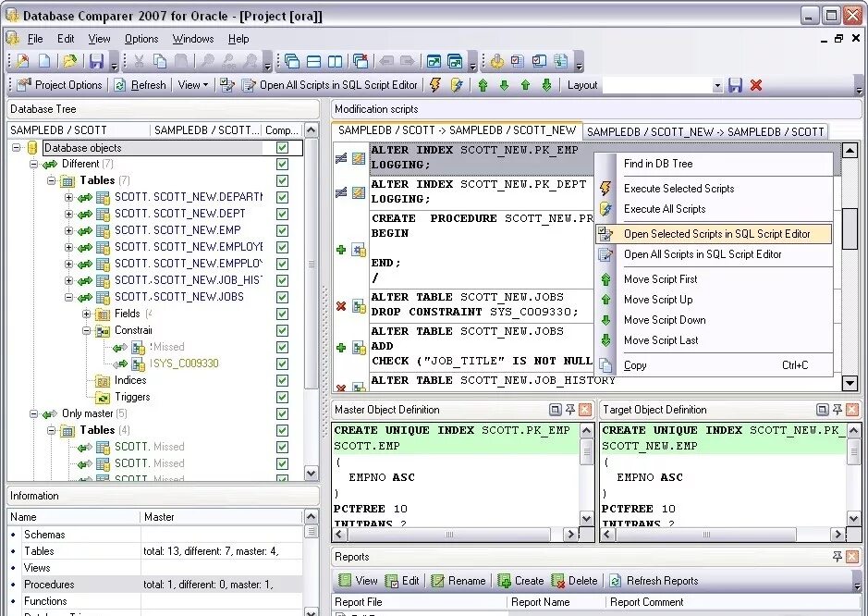Click Open All Scripts in SQL Script Editor button
The height and width of the screenshot is (616, 868).
(330, 85)
